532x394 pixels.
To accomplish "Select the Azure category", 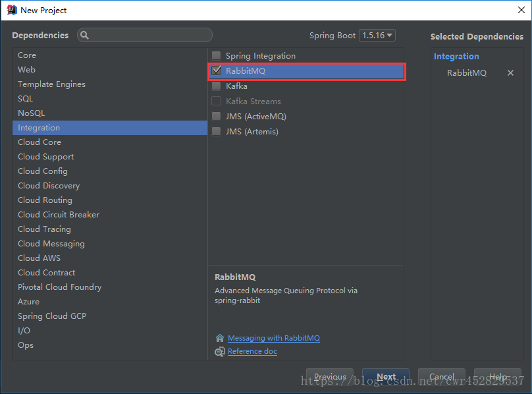I will [109, 302].
